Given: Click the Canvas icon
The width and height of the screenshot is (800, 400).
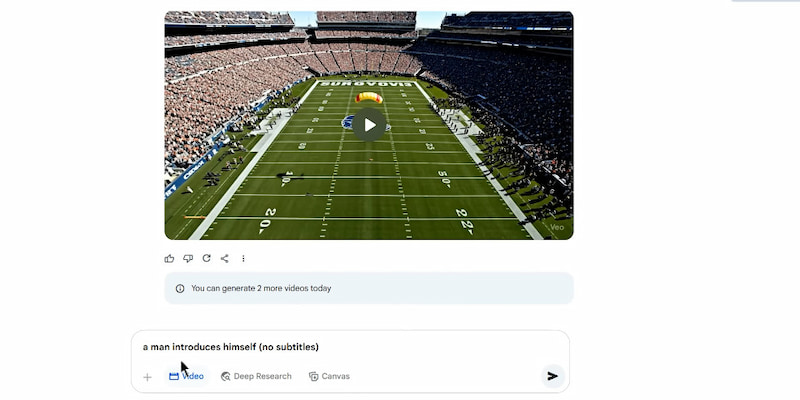Looking at the screenshot, I should pyautogui.click(x=314, y=376).
